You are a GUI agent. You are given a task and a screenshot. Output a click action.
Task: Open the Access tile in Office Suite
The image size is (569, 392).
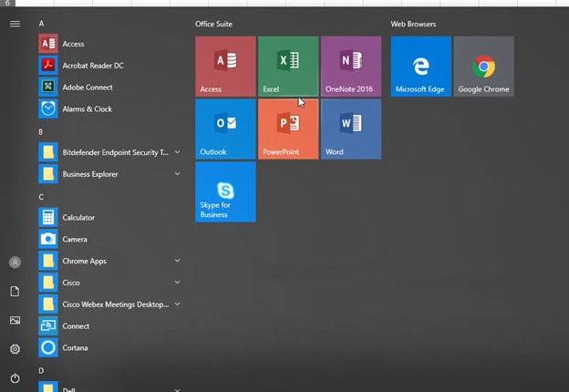click(x=225, y=67)
